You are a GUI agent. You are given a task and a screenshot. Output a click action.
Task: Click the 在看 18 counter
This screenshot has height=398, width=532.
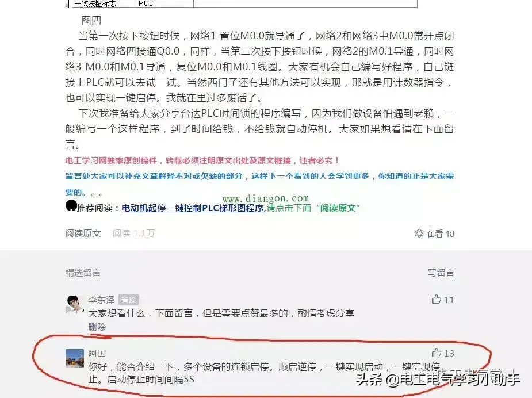tap(435, 234)
